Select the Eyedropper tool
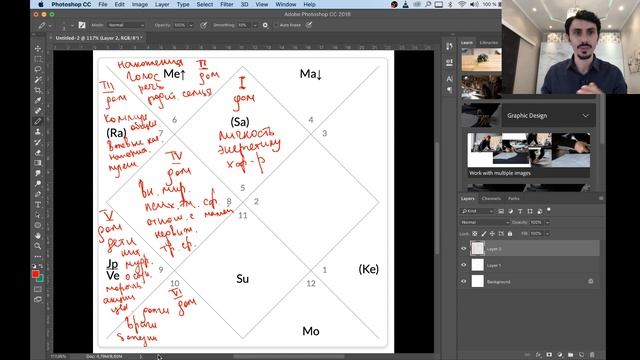The height and width of the screenshot is (360, 640). [x=38, y=100]
